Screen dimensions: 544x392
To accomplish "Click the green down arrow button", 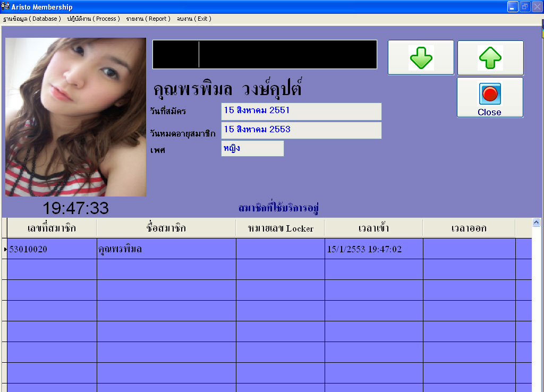I will [x=421, y=57].
